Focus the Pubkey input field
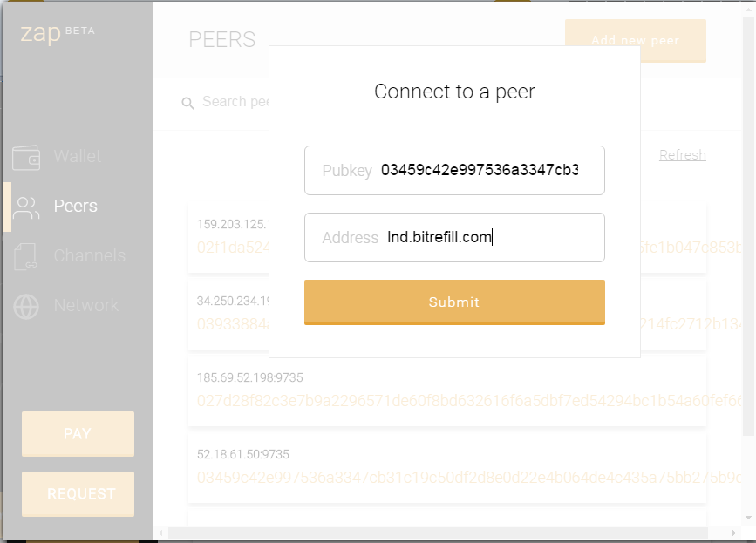The image size is (756, 543). pos(480,171)
